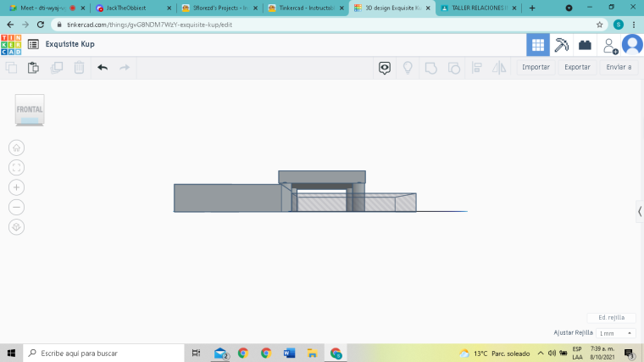
Task: Zoom out with the minus button
Action: 16,207
